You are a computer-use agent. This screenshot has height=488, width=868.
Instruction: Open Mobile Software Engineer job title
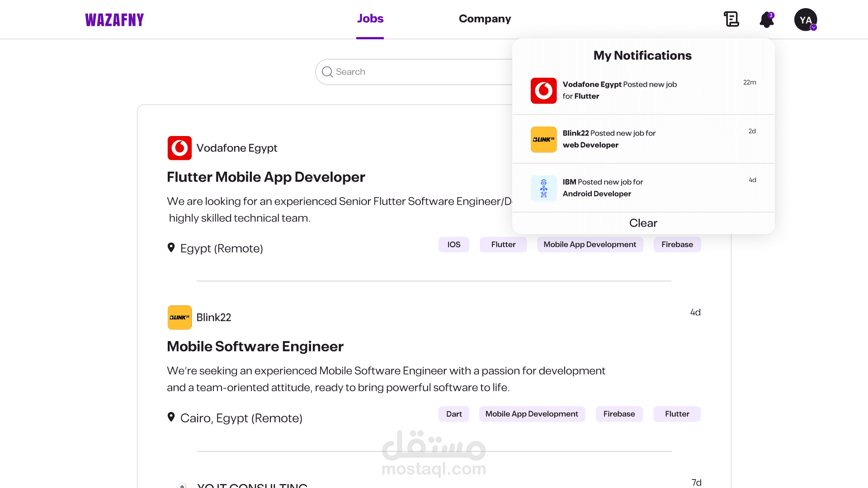click(x=255, y=347)
